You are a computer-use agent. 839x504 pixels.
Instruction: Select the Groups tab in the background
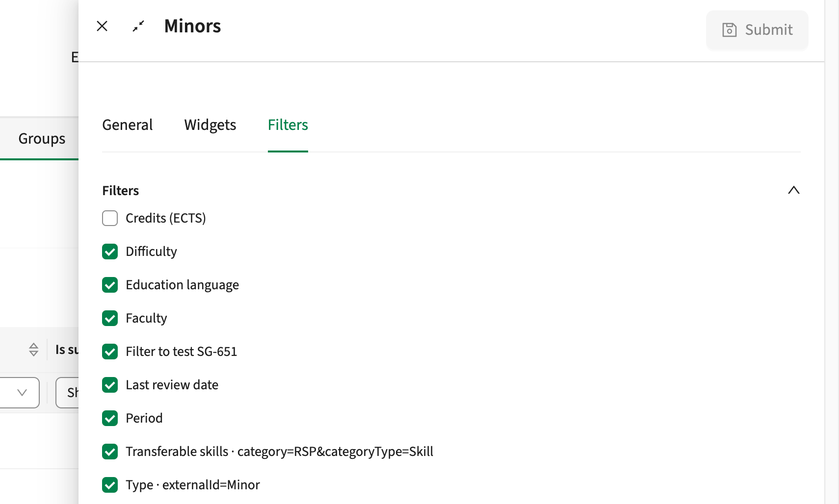[42, 139]
